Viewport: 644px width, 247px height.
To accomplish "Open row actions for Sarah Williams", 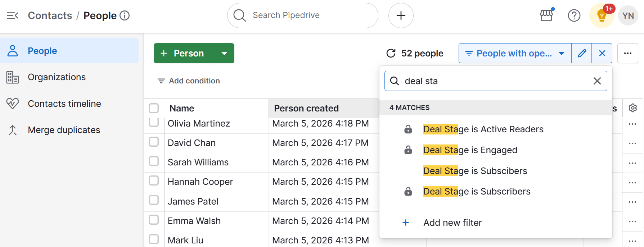I will (x=632, y=163).
